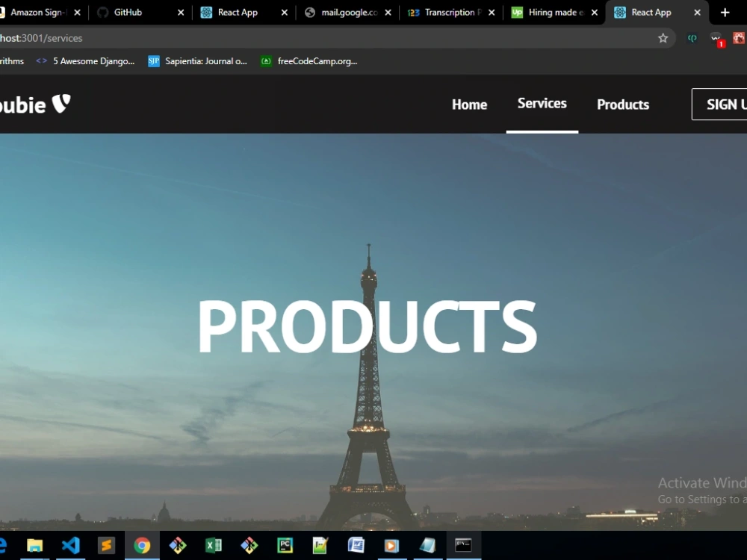Open the freeCodeCamp.org bookmark
747x560 pixels.
[x=309, y=61]
